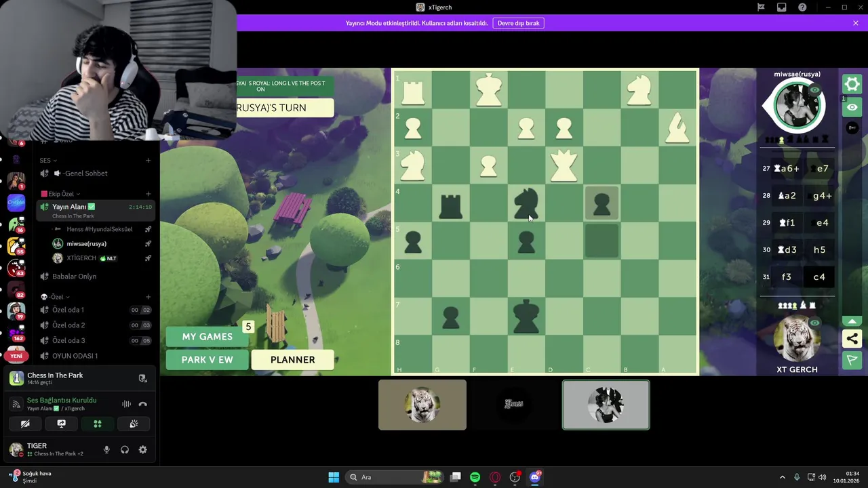Click move f3 in move list
868x488 pixels.
[x=787, y=277]
